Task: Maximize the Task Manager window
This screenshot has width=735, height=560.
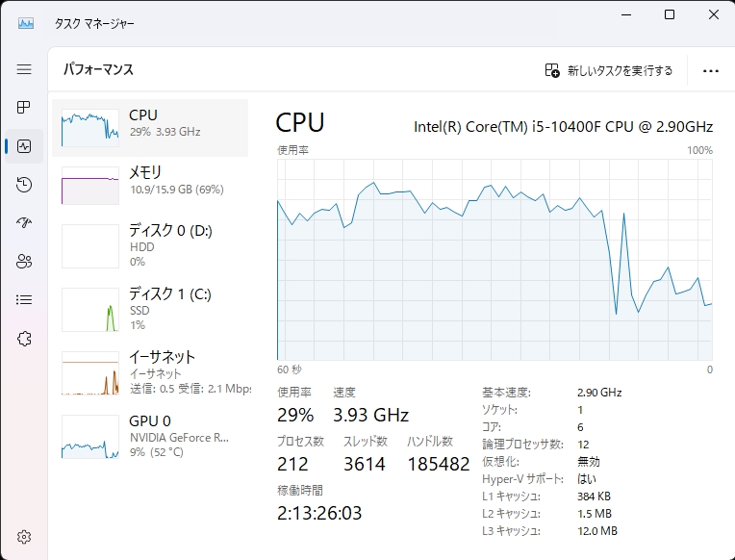Action: point(670,14)
